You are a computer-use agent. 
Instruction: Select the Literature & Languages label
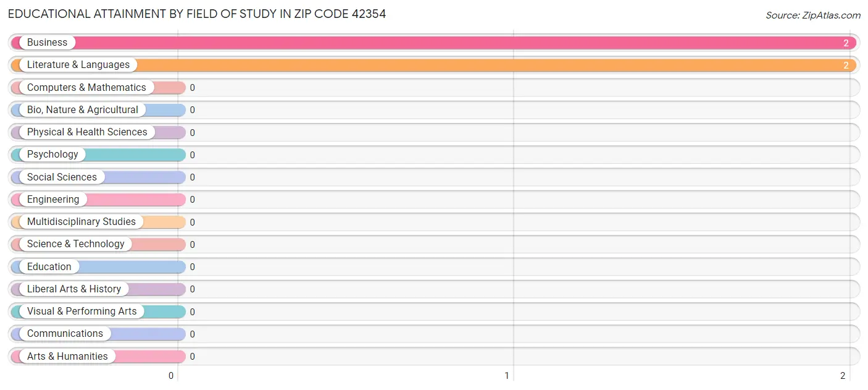point(78,65)
